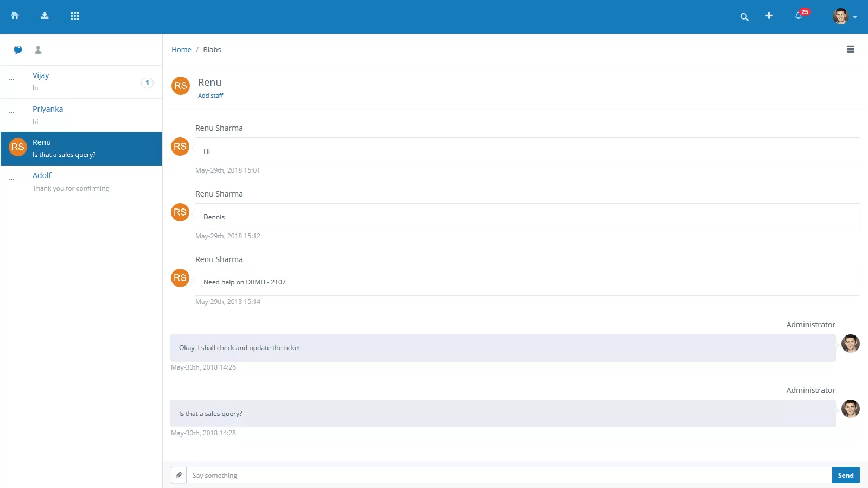Click the plus add icon
The width and height of the screenshot is (868, 488).
click(769, 16)
